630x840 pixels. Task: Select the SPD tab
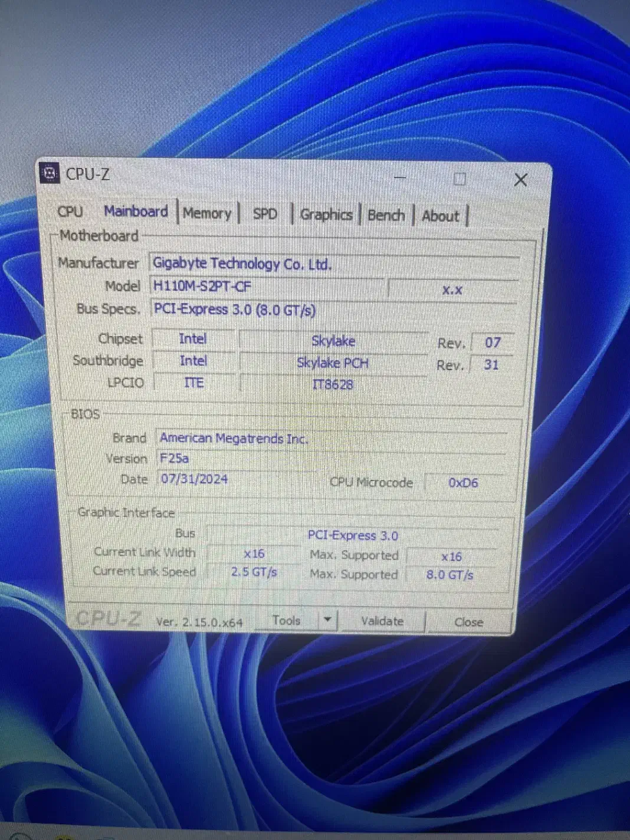tap(265, 215)
